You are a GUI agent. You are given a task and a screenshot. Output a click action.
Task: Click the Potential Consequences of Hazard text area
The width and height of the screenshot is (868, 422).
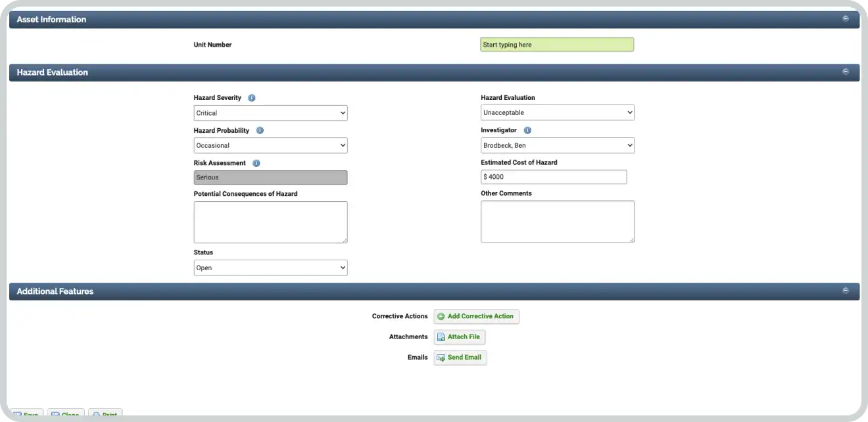(x=270, y=222)
